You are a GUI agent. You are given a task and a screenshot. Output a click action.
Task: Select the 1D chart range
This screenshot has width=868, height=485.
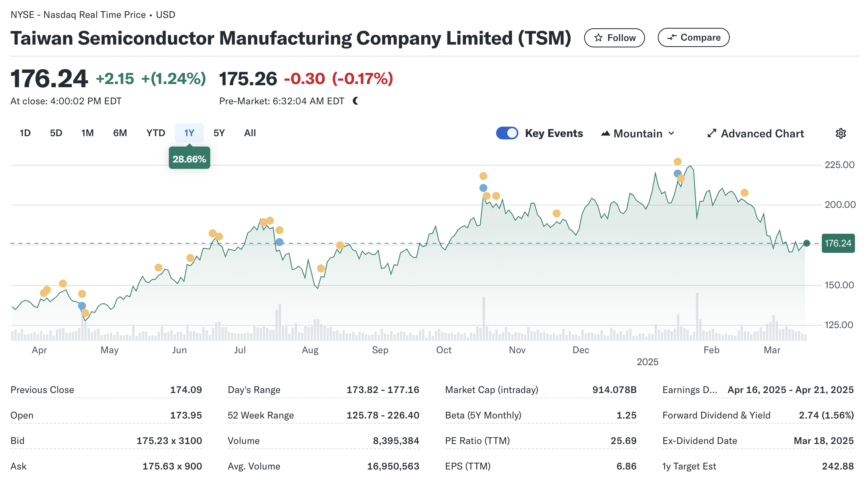pos(25,133)
